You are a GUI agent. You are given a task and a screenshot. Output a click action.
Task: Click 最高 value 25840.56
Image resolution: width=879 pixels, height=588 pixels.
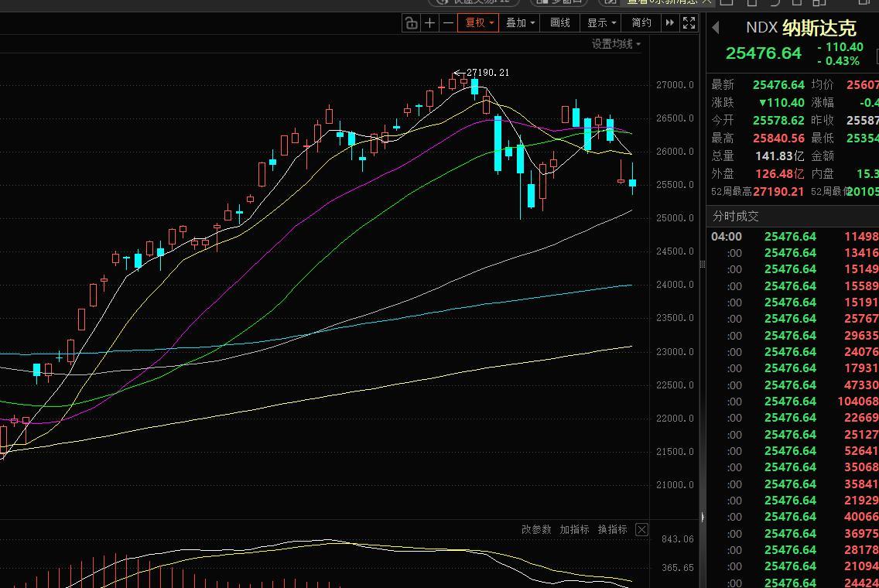pyautogui.click(x=778, y=138)
